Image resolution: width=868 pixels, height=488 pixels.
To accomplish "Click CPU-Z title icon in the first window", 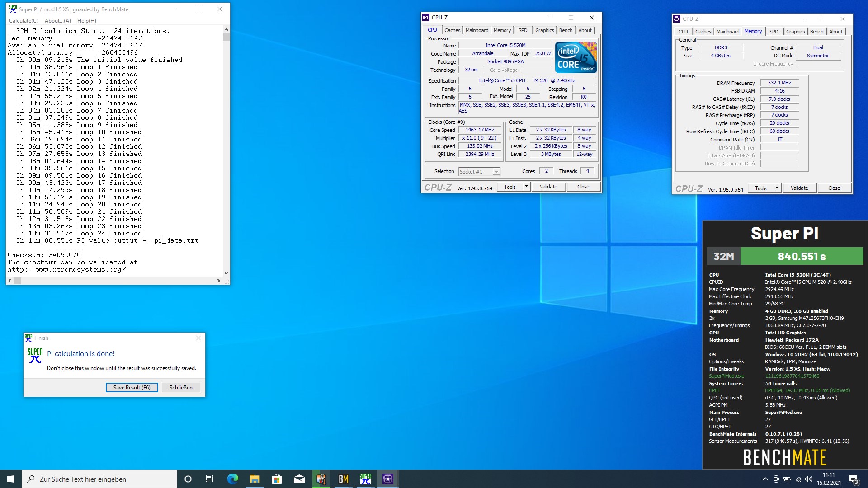I will click(x=426, y=18).
